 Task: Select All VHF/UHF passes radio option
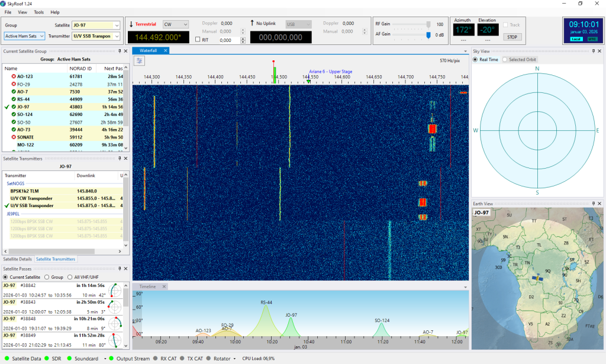70,277
